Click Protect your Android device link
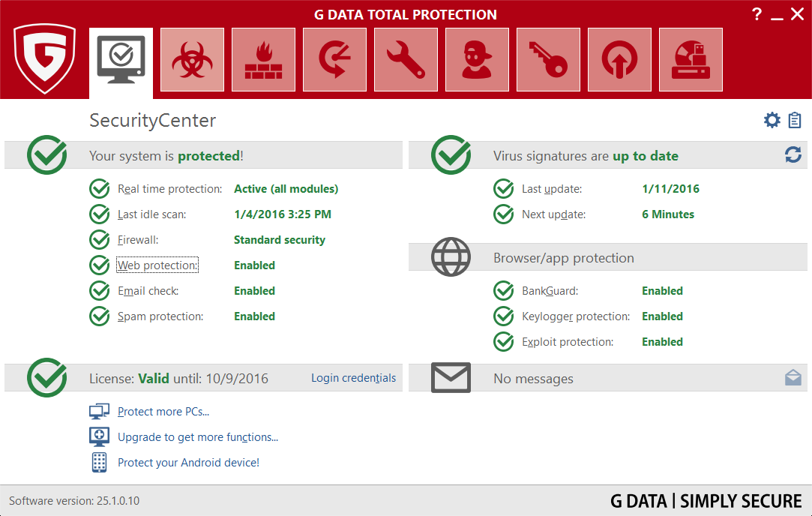812x516 pixels. (188, 463)
